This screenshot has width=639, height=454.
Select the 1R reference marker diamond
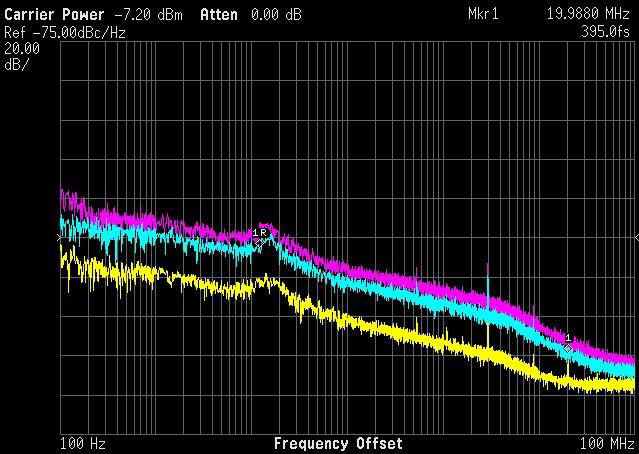pos(259,243)
